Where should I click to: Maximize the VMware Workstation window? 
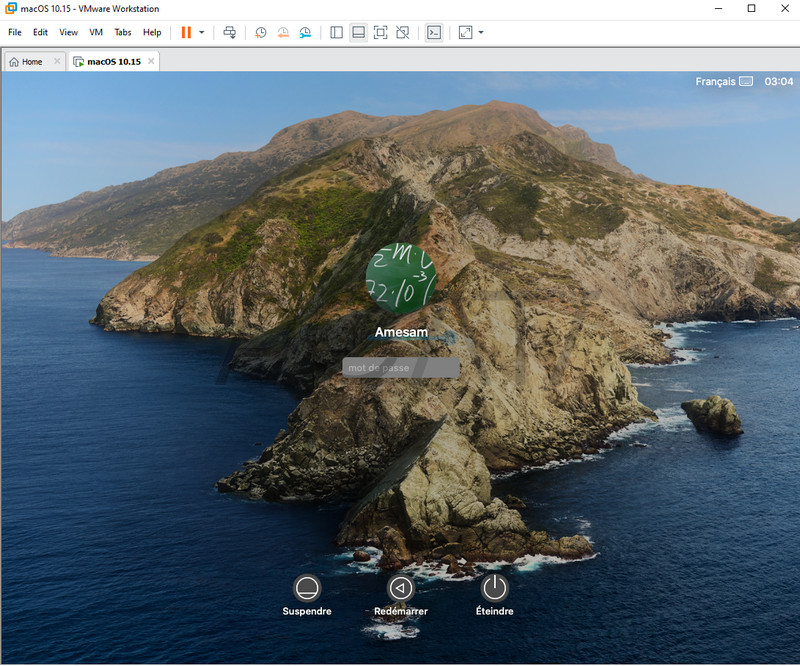point(752,8)
